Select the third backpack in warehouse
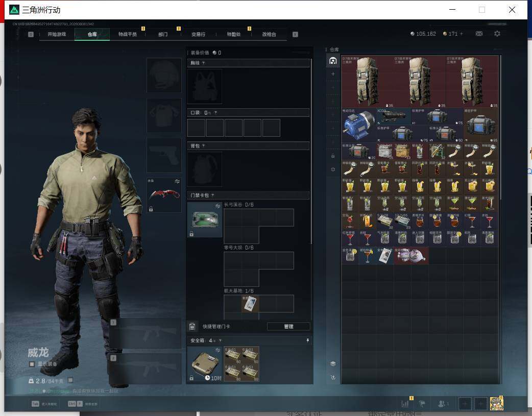The height and width of the screenshot is (416, 532). tap(472, 82)
